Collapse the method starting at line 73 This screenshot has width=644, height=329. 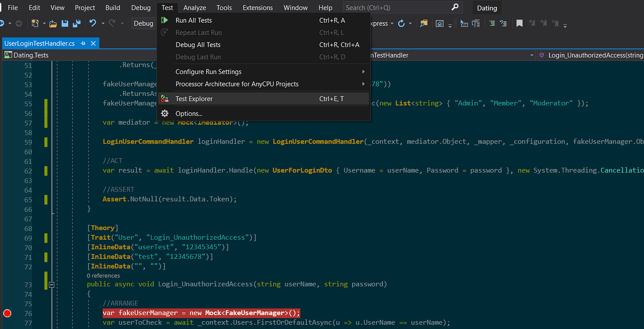52,284
